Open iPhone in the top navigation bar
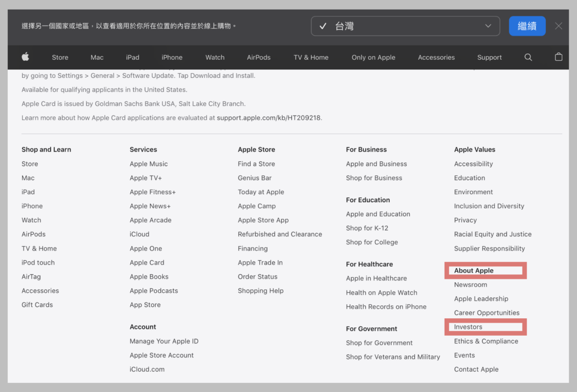This screenshot has width=577, height=392. tap(172, 57)
